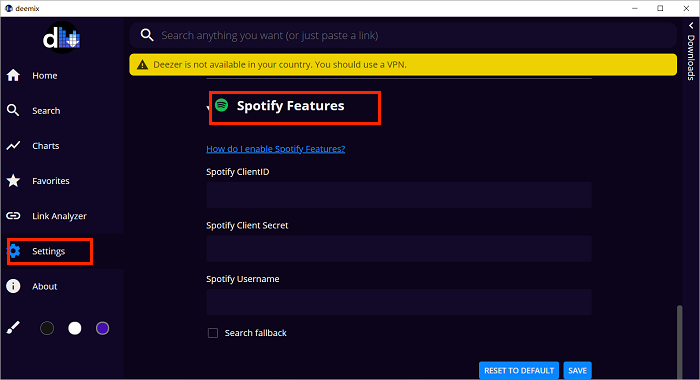The width and height of the screenshot is (700, 380).
Task: Focus the Spotify Username input field
Action: pyautogui.click(x=399, y=302)
